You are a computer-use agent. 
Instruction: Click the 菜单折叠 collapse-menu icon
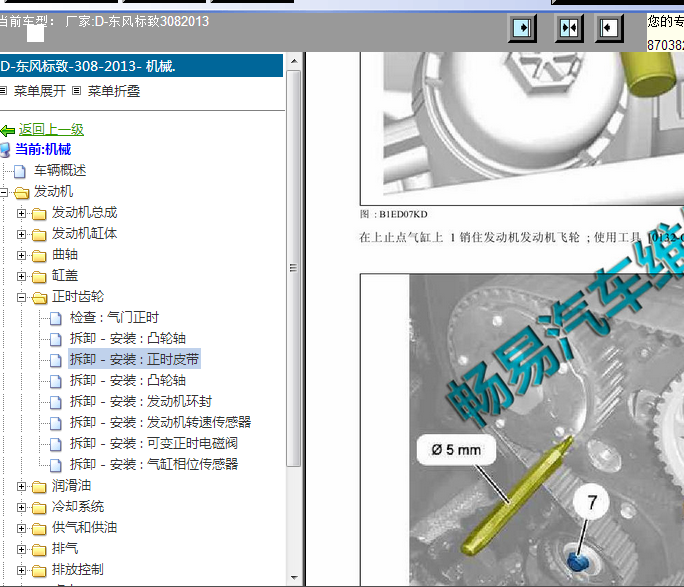(76, 91)
